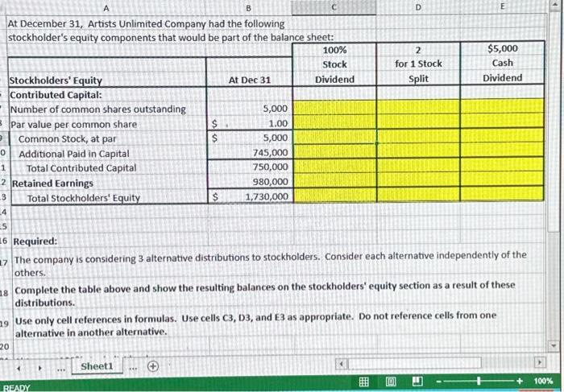The width and height of the screenshot is (564, 392).
Task: Switch to Normal view in status bar
Action: point(364,382)
